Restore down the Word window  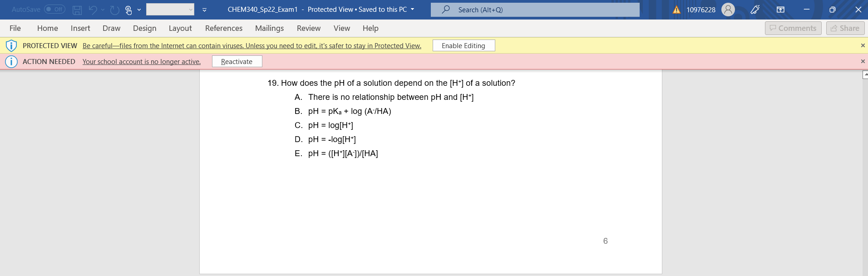point(832,10)
